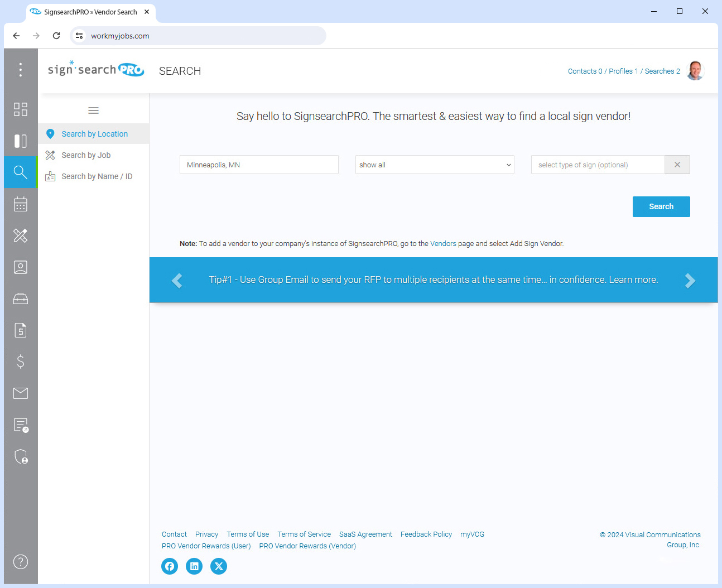Open PRO Vendor Rewards (User) link
Image resolution: width=722 pixels, height=588 pixels.
coord(206,546)
